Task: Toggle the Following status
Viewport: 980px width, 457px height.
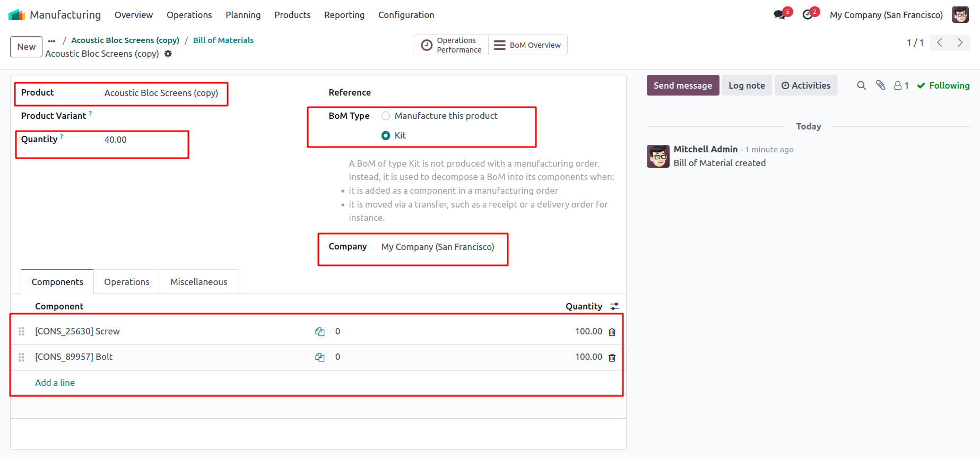Action: [943, 85]
